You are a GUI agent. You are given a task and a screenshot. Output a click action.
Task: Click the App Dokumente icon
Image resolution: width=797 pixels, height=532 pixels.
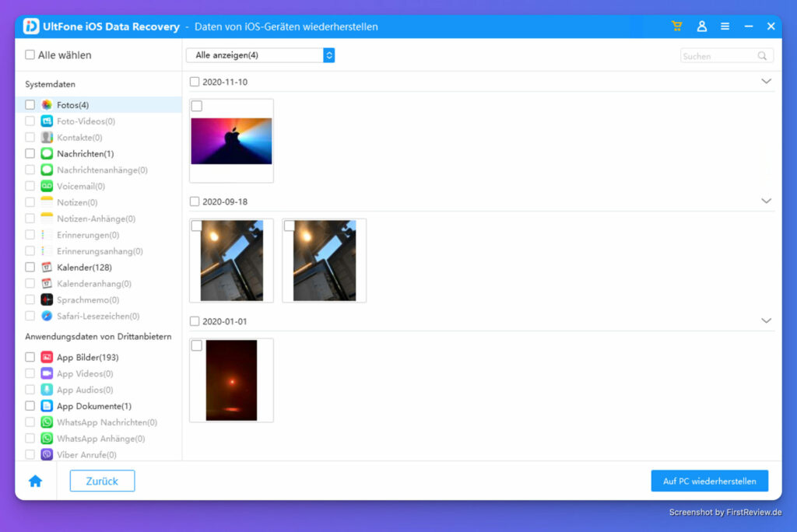47,406
